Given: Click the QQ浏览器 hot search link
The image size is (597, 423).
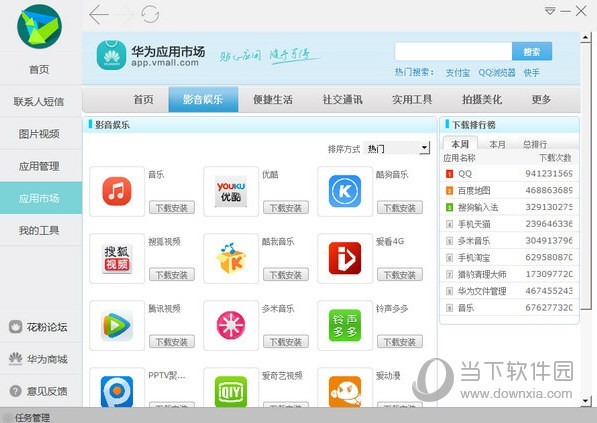Looking at the screenshot, I should (x=497, y=72).
